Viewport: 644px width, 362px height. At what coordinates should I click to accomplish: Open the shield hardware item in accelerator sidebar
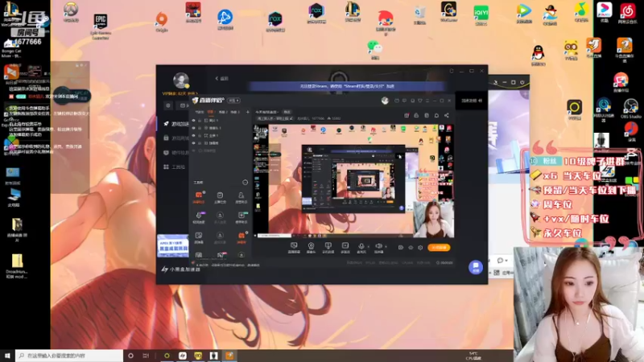pyautogui.click(x=175, y=152)
